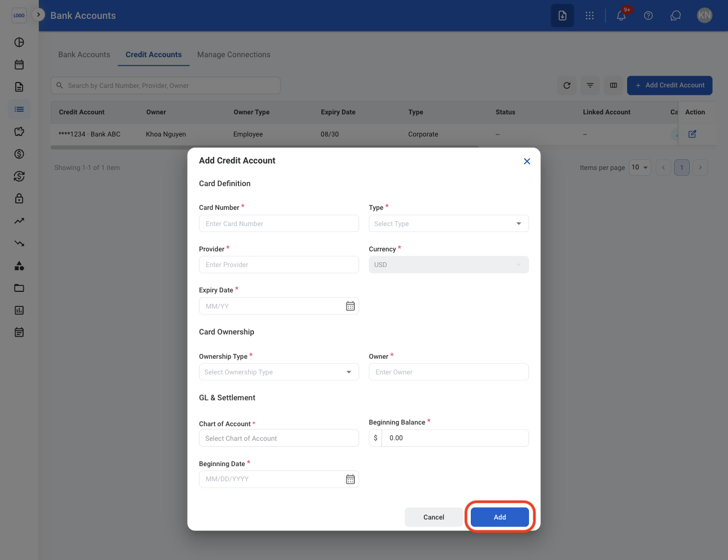Screen dimensions: 728x560
Task: Open the apps grid icon
Action: coord(589,16)
